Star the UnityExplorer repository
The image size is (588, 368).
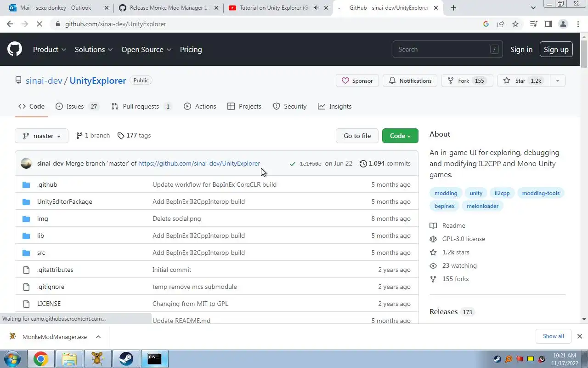pos(523,80)
